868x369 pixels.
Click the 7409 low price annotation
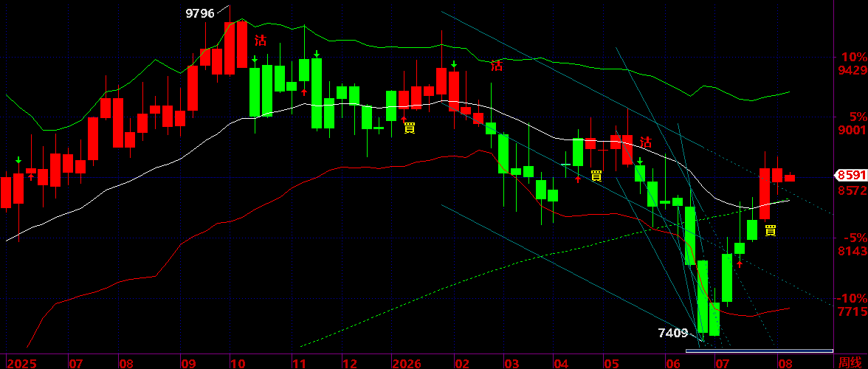coord(673,333)
